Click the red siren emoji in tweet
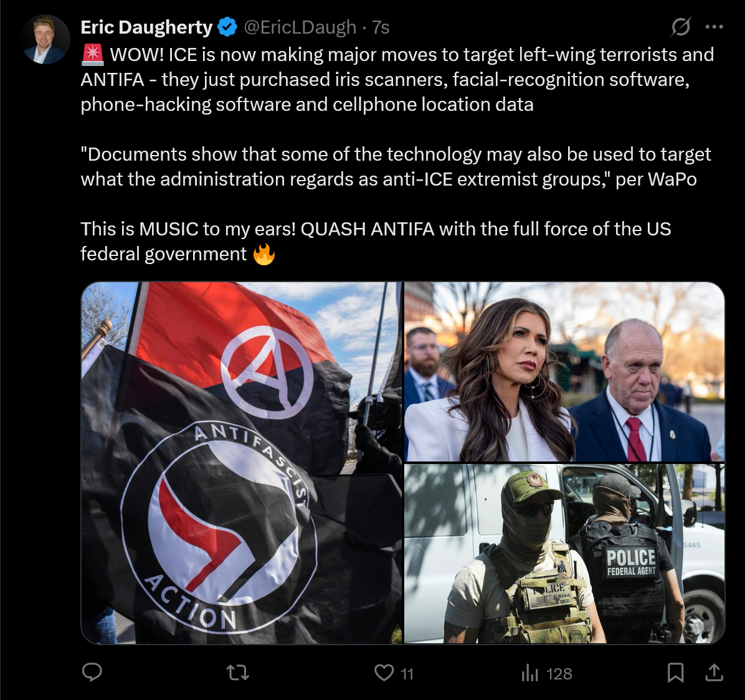The height and width of the screenshot is (700, 745). (92, 54)
